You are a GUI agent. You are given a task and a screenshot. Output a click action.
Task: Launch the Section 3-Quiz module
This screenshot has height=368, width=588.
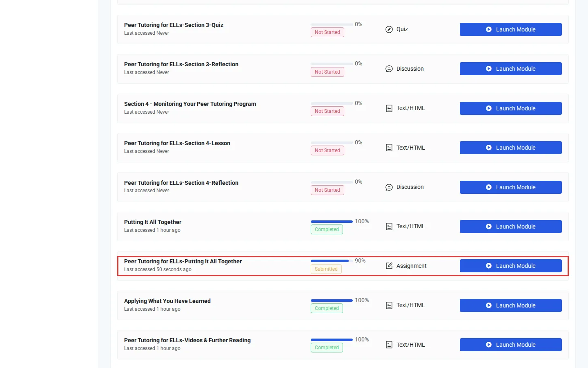coord(510,29)
